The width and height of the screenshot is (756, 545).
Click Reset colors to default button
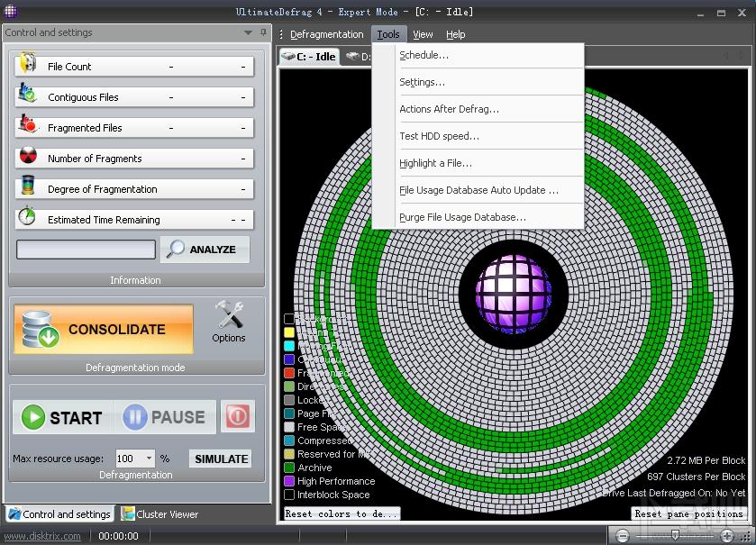(x=342, y=513)
